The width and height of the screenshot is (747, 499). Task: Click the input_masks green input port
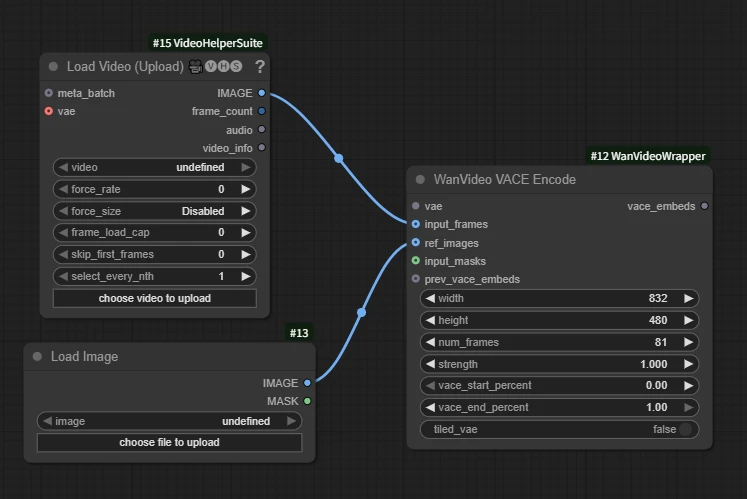[x=416, y=261]
